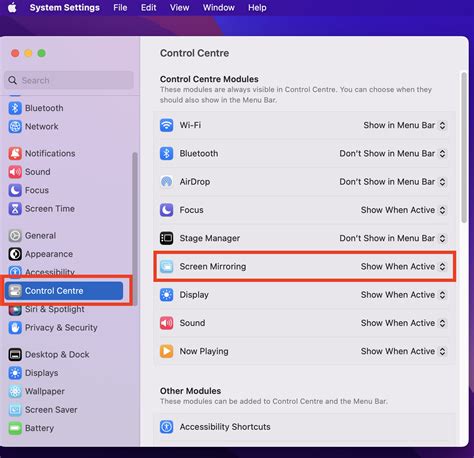Open Focus Show When Active dropdown
This screenshot has width=474, height=458.
[403, 210]
